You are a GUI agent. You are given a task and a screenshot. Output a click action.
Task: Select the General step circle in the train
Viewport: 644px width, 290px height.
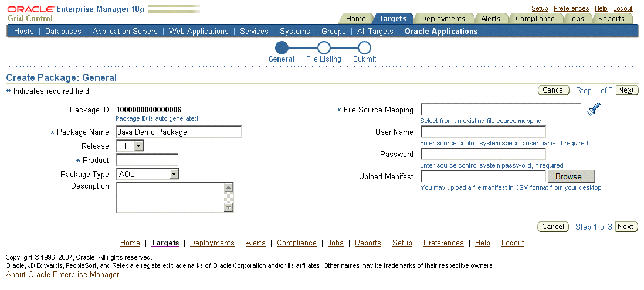(282, 48)
